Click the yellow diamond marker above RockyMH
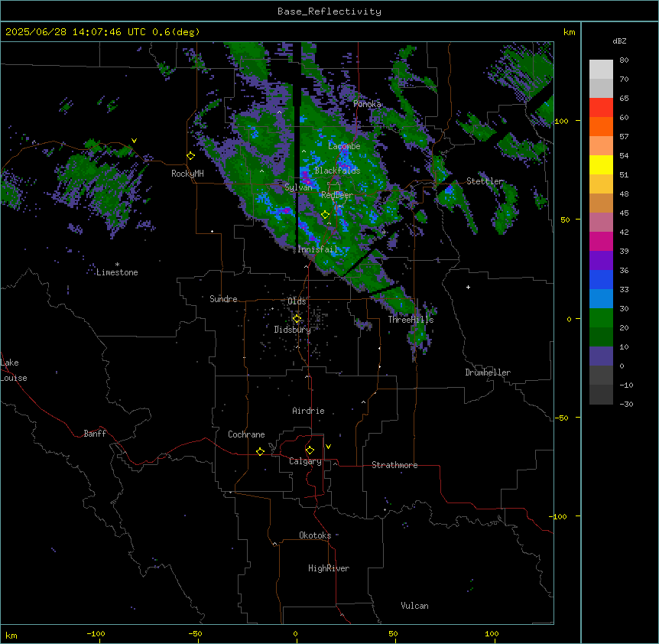The image size is (659, 644). (191, 156)
